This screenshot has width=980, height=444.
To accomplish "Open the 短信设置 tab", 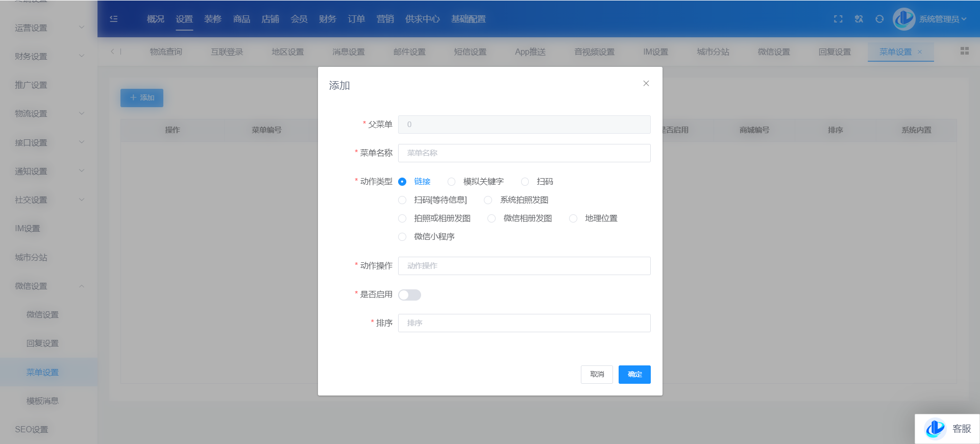I will point(470,52).
